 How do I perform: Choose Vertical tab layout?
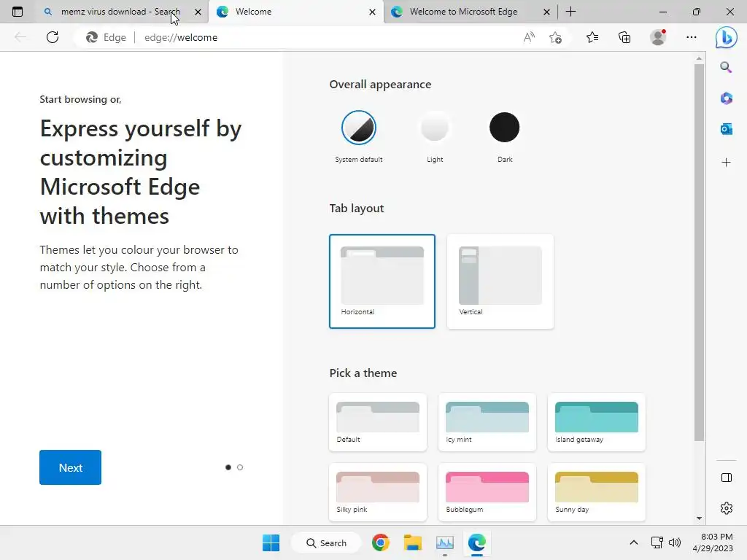[x=500, y=281]
